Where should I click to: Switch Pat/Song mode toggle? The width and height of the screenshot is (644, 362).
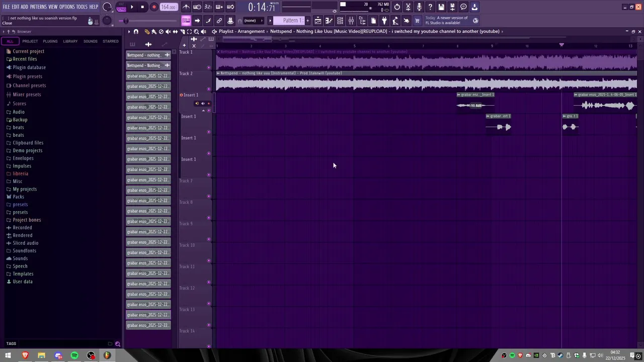click(121, 7)
